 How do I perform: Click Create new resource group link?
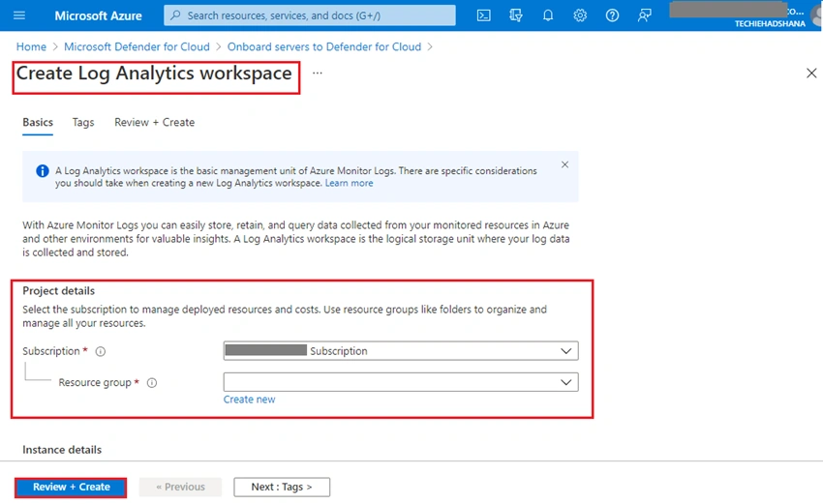249,400
